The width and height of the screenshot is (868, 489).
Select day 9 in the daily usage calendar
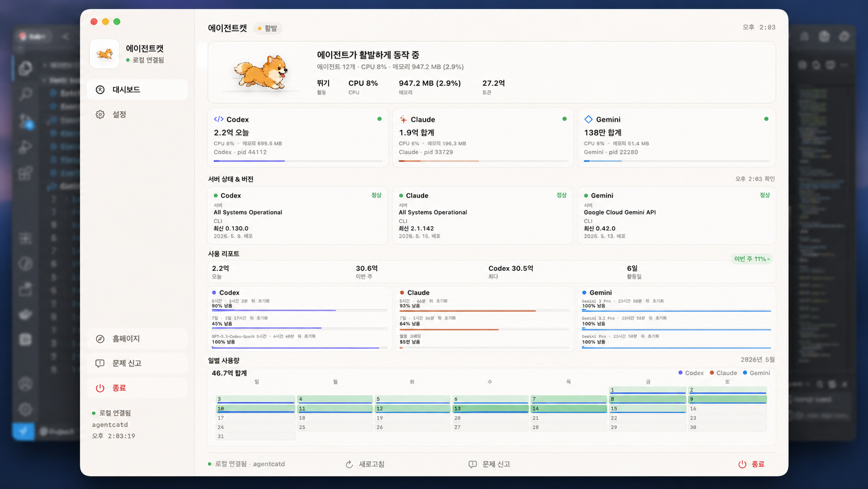727,400
